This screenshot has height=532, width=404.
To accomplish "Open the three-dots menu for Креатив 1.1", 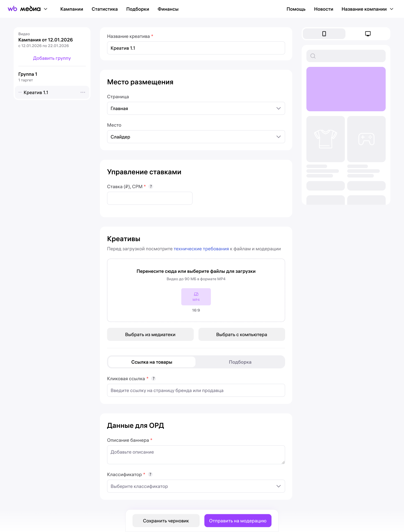I will click(x=83, y=92).
